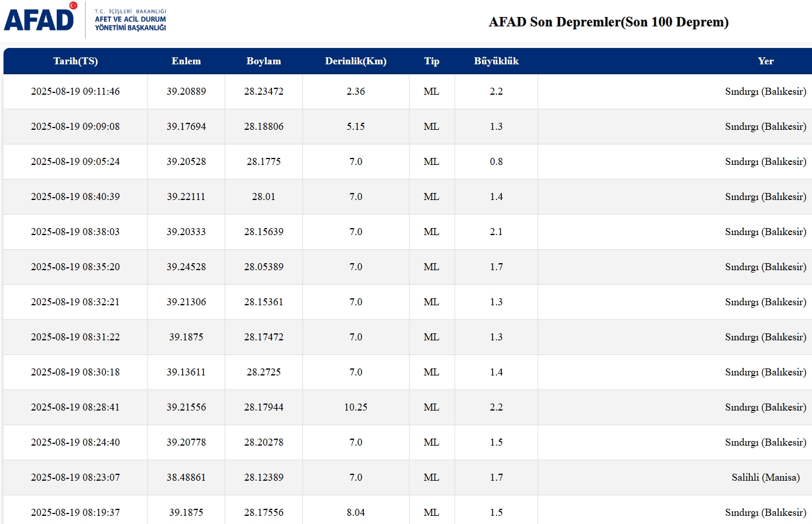This screenshot has height=524, width=812.
Task: Click latitude value 38.48861
Action: point(186,477)
